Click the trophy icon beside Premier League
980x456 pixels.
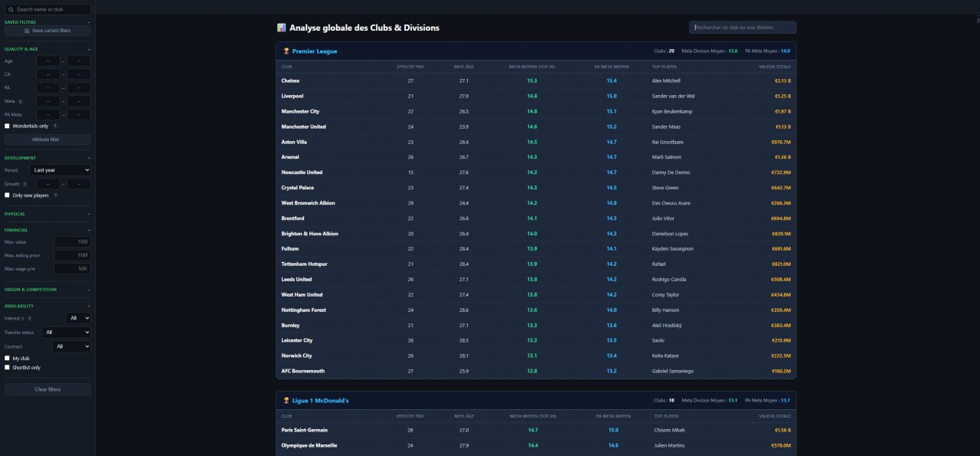pyautogui.click(x=286, y=51)
